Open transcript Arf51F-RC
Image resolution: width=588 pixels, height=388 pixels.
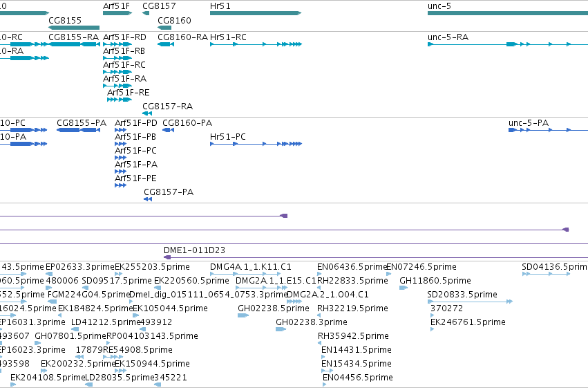(x=124, y=65)
